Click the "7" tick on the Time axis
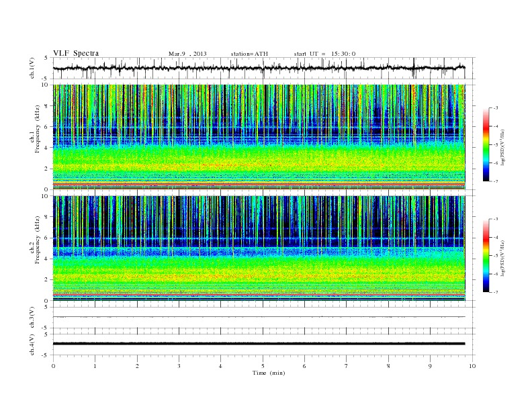Screen dimensions: 532x411 (347, 366)
